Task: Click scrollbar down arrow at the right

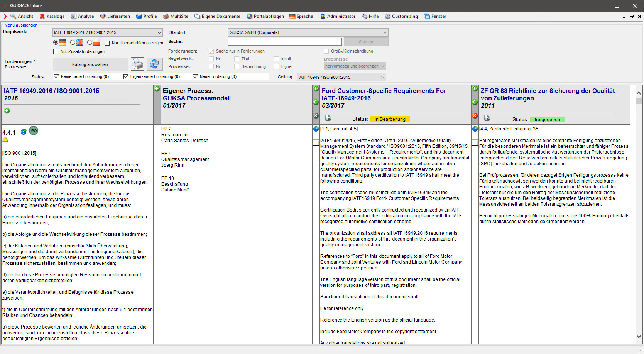Action: 639,336
